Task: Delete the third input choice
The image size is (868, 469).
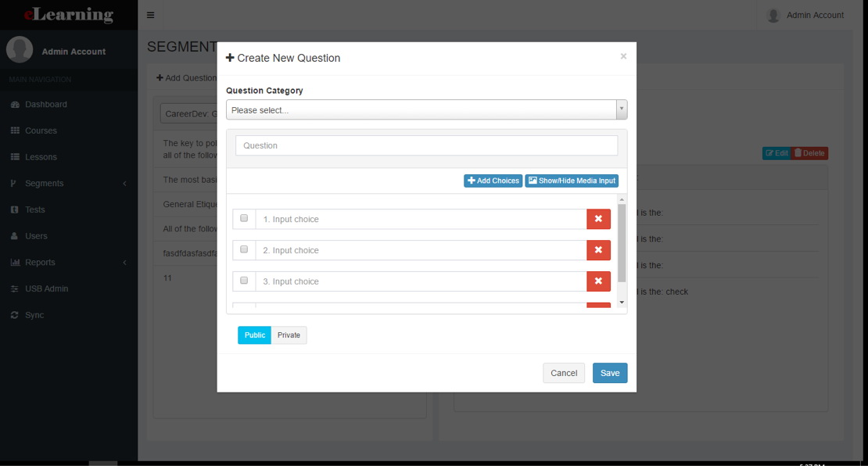Action: click(598, 281)
